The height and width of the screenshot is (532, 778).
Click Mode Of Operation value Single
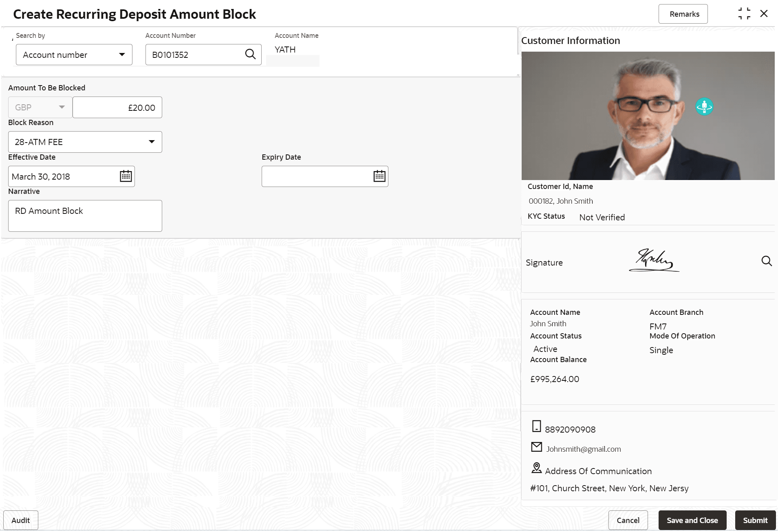[661, 350]
